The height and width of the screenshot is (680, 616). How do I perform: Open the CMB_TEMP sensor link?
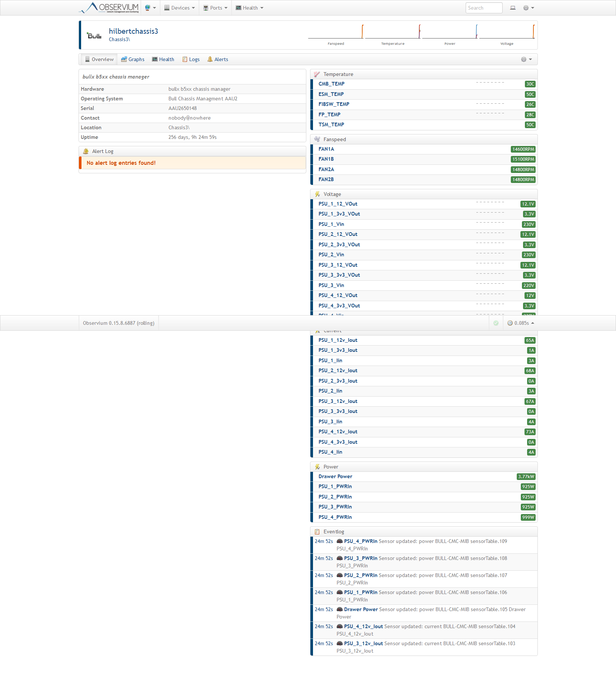coord(332,84)
